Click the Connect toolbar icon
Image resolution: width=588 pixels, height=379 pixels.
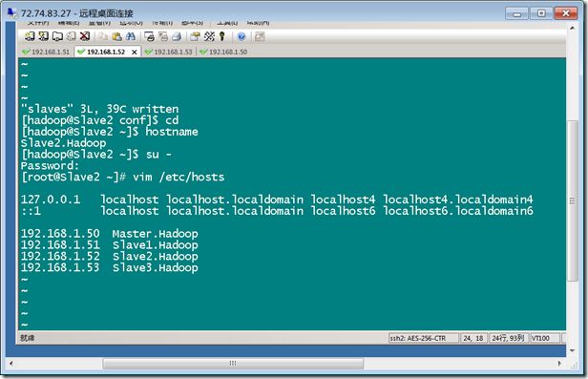[x=30, y=36]
